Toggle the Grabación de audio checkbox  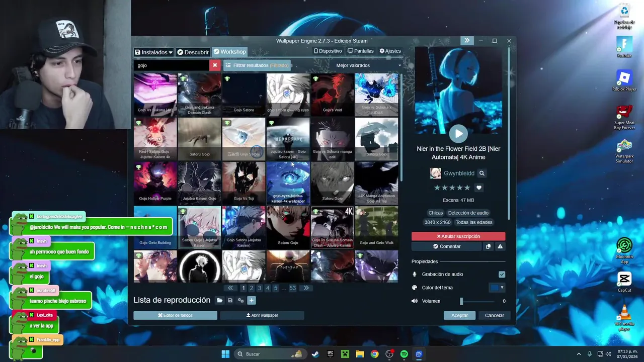click(502, 274)
